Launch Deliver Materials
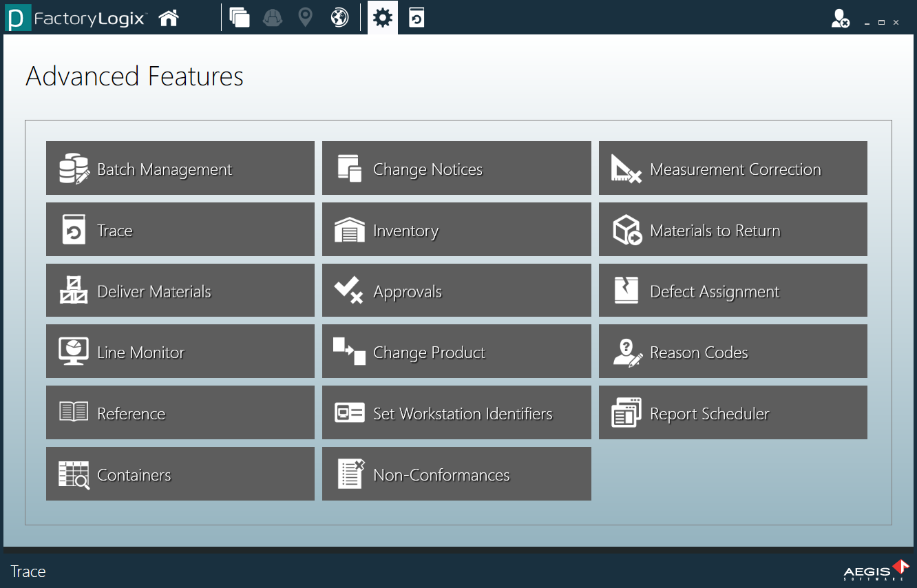Image resolution: width=917 pixels, height=588 pixels. pyautogui.click(x=180, y=290)
